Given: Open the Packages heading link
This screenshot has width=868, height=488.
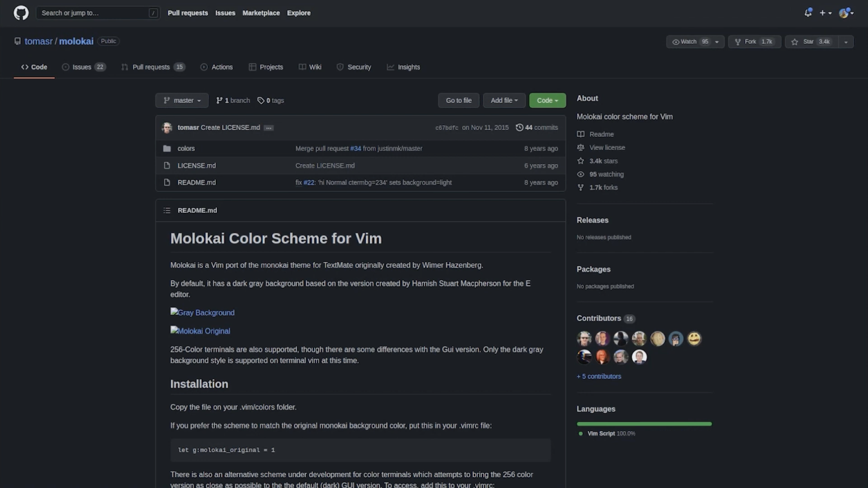Looking at the screenshot, I should [x=594, y=269].
